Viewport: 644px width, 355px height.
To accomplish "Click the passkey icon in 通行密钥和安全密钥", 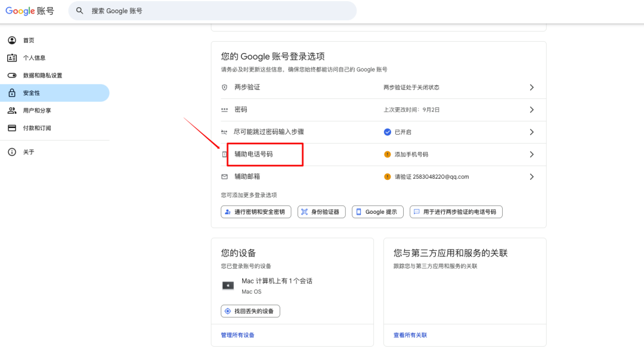I will pos(228,212).
